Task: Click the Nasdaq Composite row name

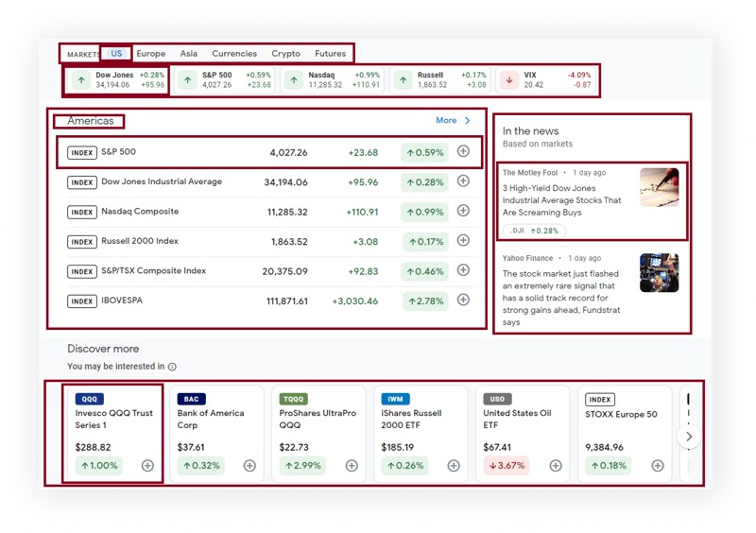Action: click(140, 212)
